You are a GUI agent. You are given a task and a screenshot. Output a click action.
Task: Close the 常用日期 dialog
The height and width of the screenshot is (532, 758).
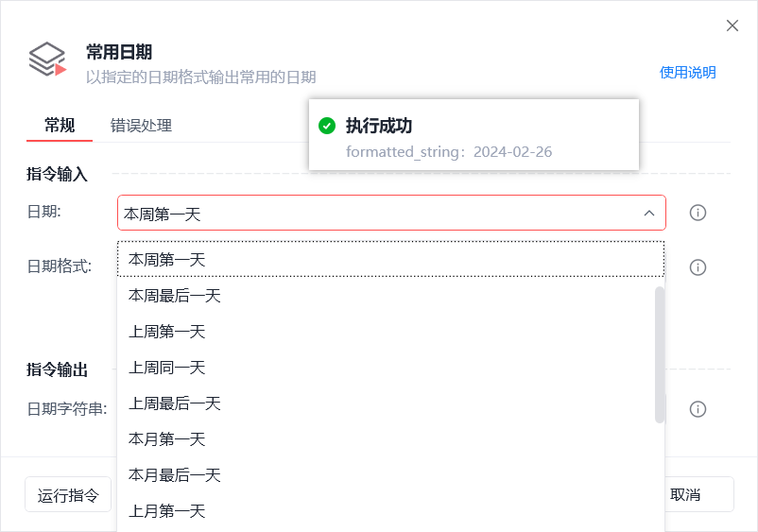tap(732, 26)
